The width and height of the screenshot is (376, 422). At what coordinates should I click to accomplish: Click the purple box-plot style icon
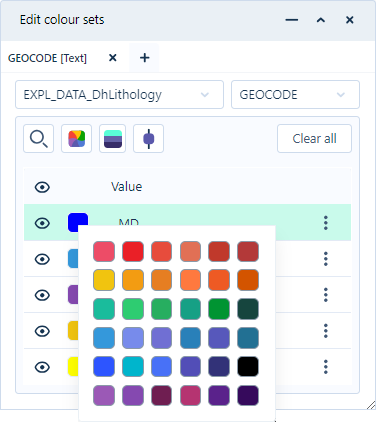(x=148, y=139)
